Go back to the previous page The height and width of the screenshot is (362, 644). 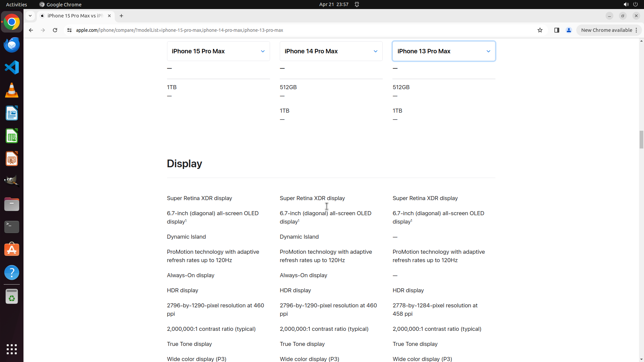pyautogui.click(x=31, y=30)
